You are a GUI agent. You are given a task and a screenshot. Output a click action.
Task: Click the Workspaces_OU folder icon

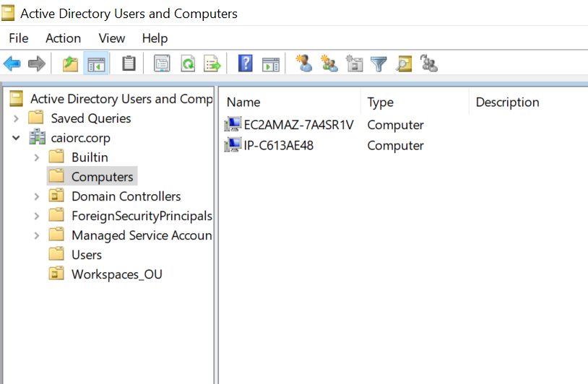56,274
